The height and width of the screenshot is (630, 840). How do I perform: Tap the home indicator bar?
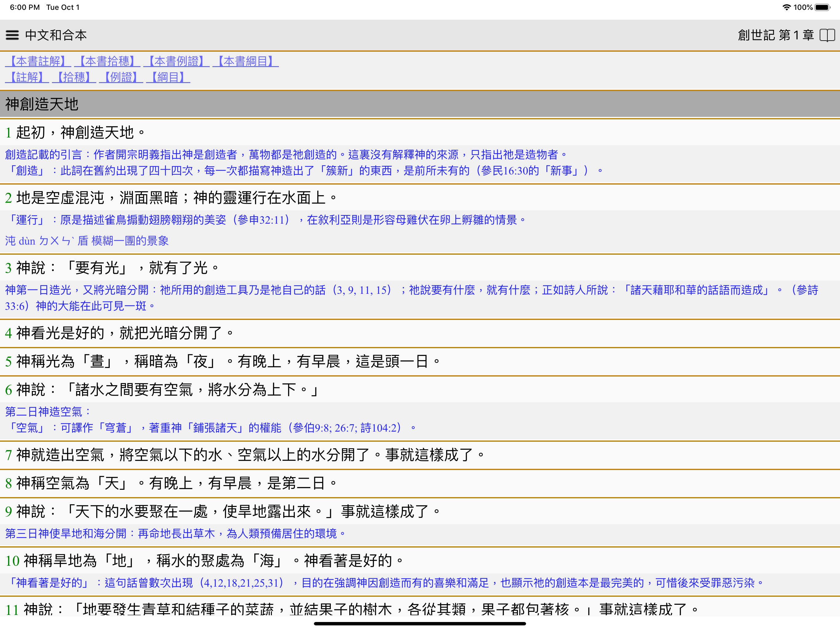point(420,624)
